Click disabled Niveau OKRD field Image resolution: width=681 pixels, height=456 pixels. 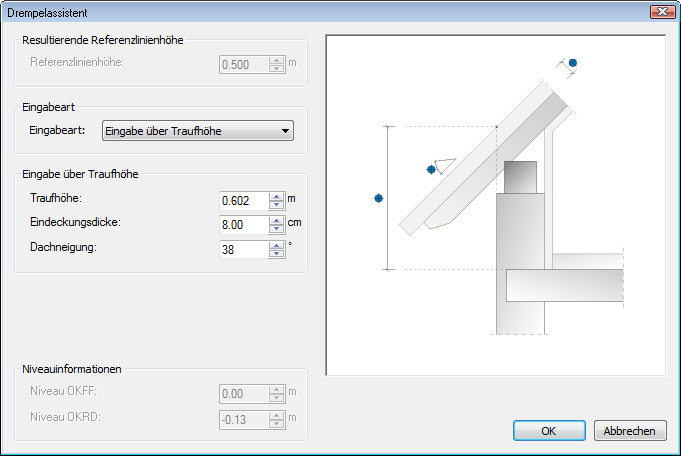[x=244, y=420]
